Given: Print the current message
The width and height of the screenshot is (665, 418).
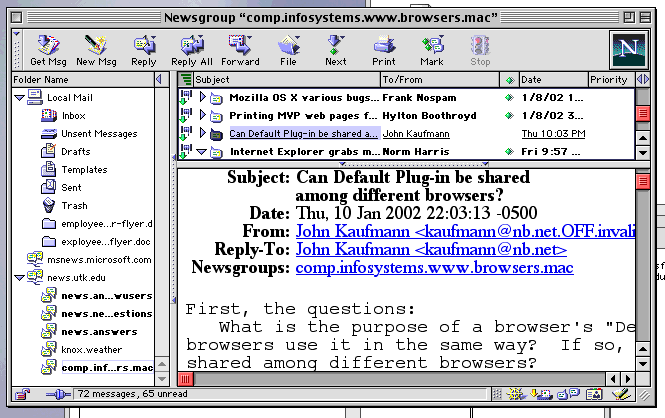Looking at the screenshot, I should click(x=384, y=48).
